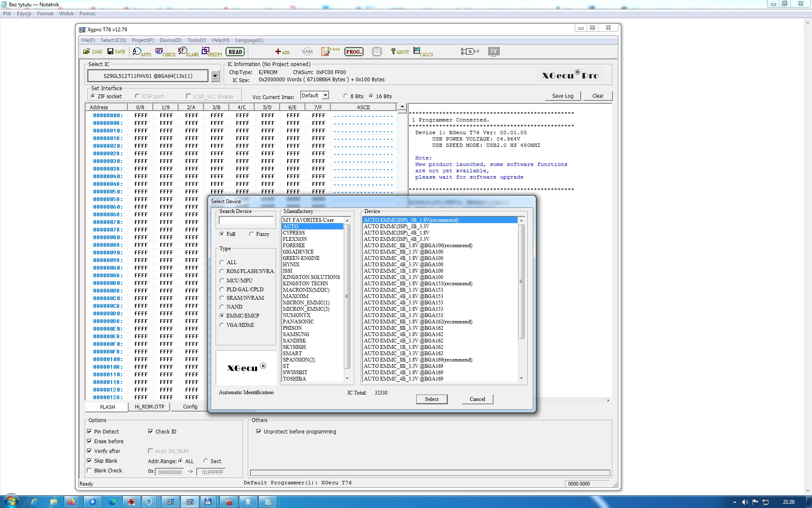Open the Windows Start button
This screenshot has width=812, height=508.
[x=11, y=502]
